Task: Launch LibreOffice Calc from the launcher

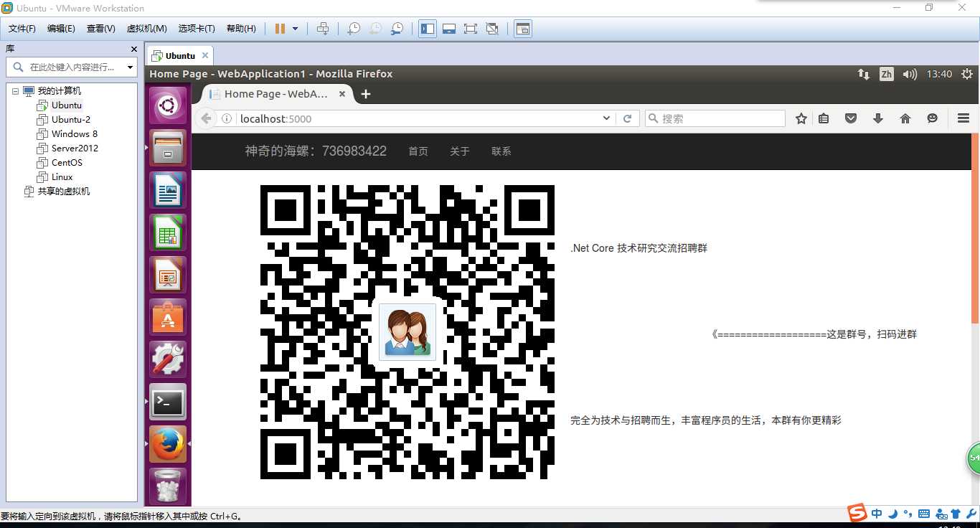Action: [x=168, y=232]
